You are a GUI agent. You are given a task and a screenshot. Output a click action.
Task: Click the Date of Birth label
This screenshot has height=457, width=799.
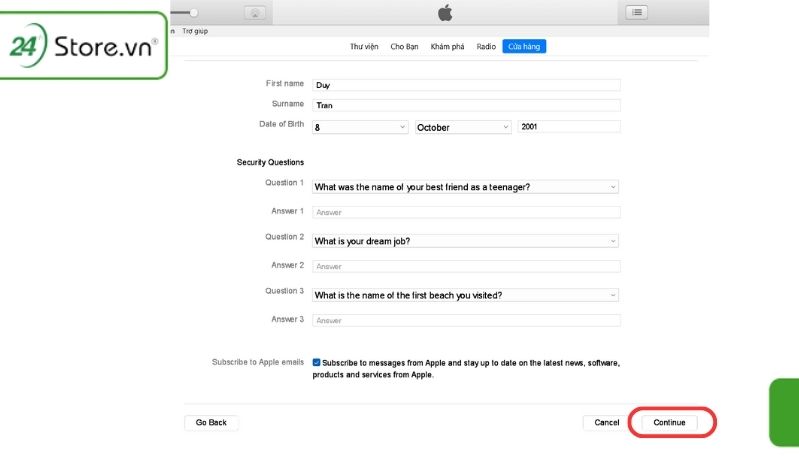coord(281,124)
